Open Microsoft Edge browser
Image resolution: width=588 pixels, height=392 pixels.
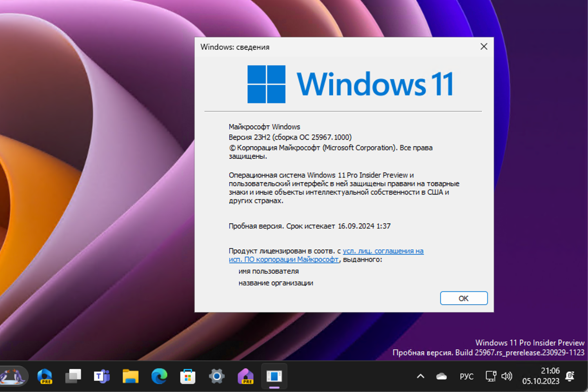tap(159, 376)
